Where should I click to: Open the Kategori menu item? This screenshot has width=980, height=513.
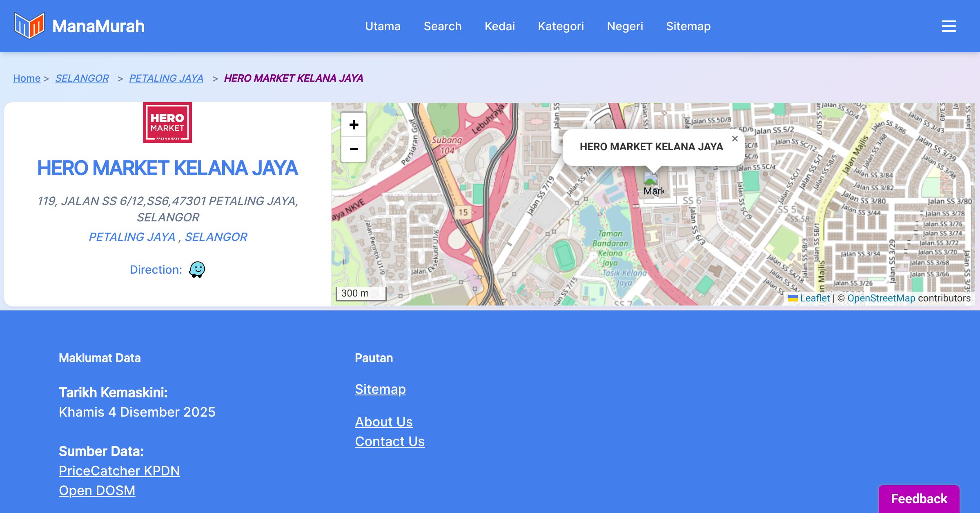point(561,26)
